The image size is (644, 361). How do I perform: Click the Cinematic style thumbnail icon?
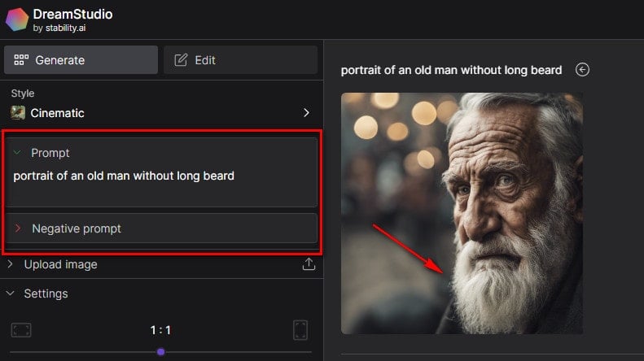tap(18, 113)
